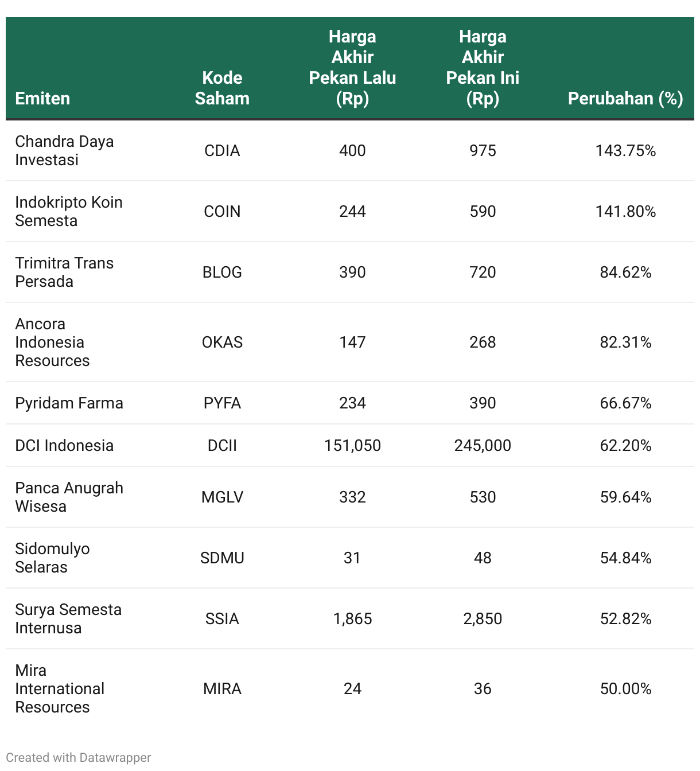Select the Harga Akhir Pekan Lalu header
This screenshot has width=700, height=771.
click(x=352, y=68)
